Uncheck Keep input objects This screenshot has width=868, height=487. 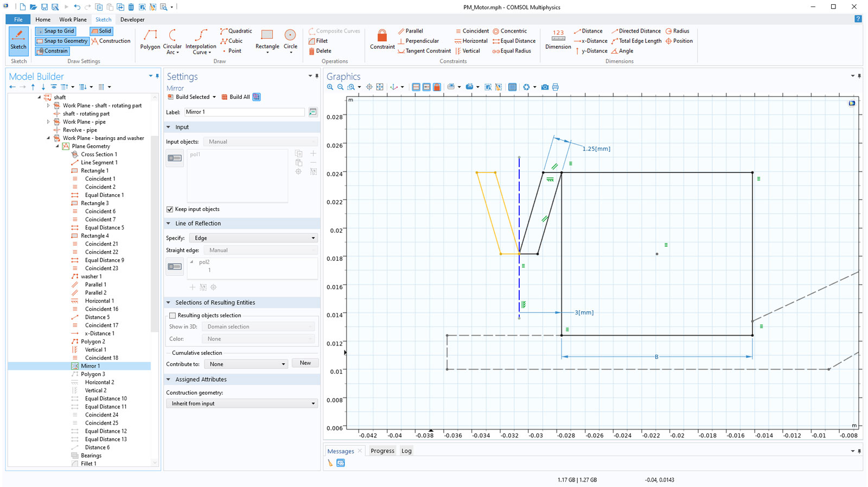tap(170, 209)
